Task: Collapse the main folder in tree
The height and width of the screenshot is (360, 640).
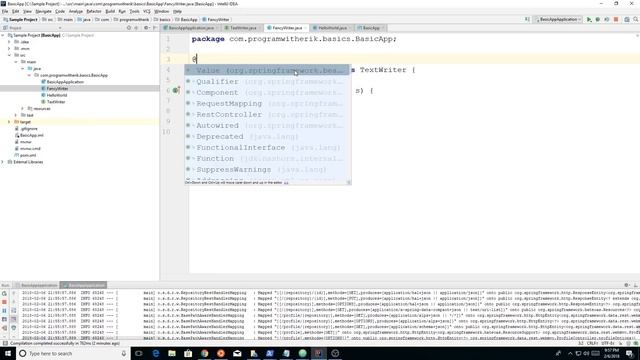Action: (16, 62)
